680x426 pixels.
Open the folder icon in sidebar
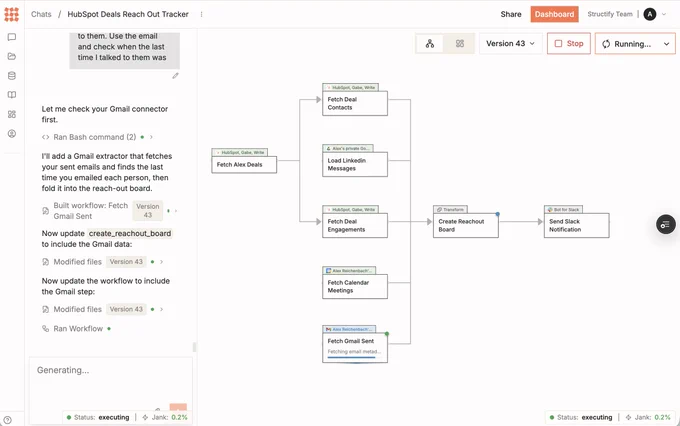(x=12, y=56)
